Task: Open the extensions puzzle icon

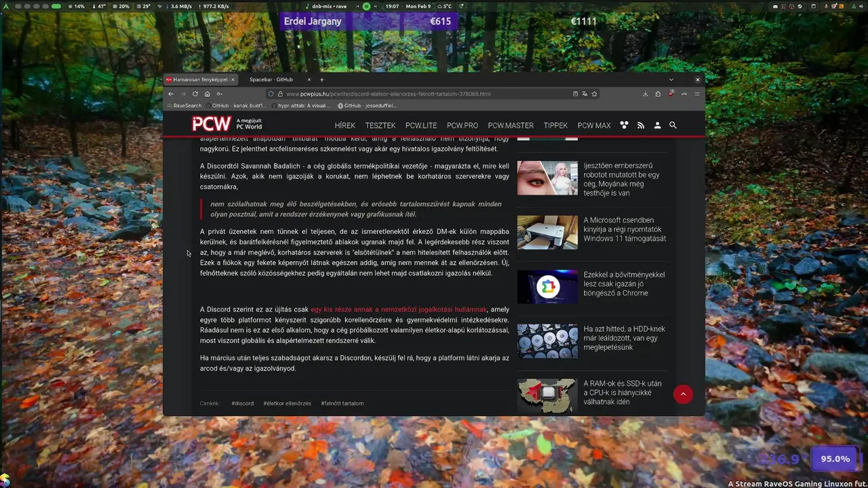Action: [x=658, y=94]
